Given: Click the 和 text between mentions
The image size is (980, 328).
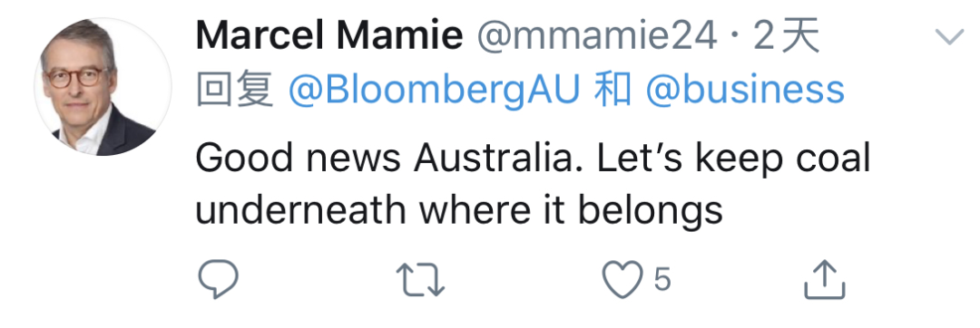Looking at the screenshot, I should (x=612, y=90).
